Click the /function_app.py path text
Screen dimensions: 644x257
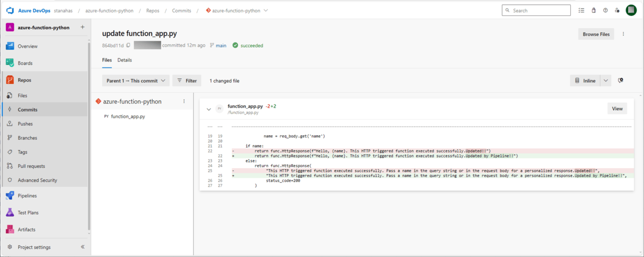tap(243, 113)
